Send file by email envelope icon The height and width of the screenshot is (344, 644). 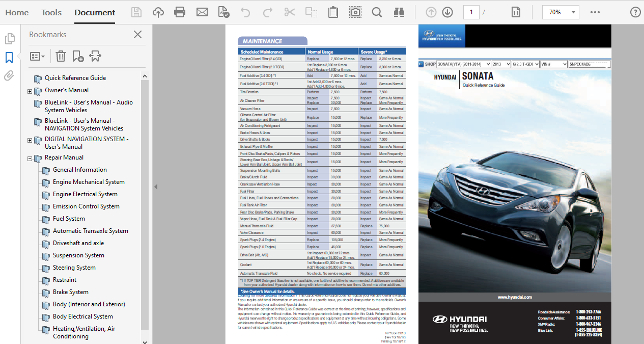click(202, 12)
